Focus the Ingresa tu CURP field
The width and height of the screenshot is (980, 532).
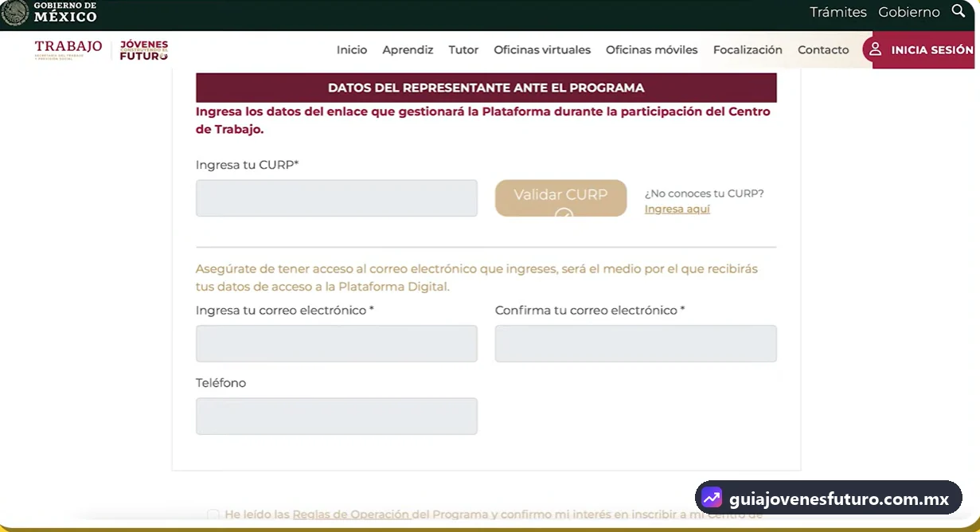coord(337,198)
